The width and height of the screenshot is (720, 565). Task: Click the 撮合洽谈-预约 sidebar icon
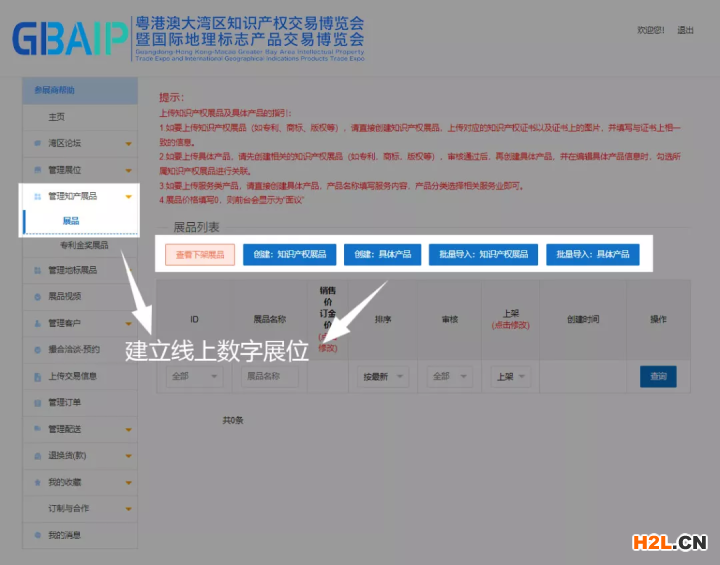38,350
